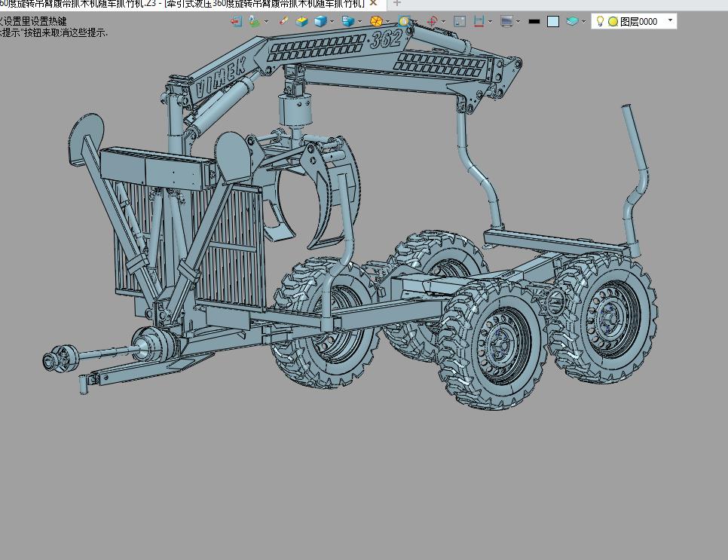This screenshot has height=560, width=728.
Task: Click the blue cube view orientation icon
Action: pyautogui.click(x=347, y=21)
